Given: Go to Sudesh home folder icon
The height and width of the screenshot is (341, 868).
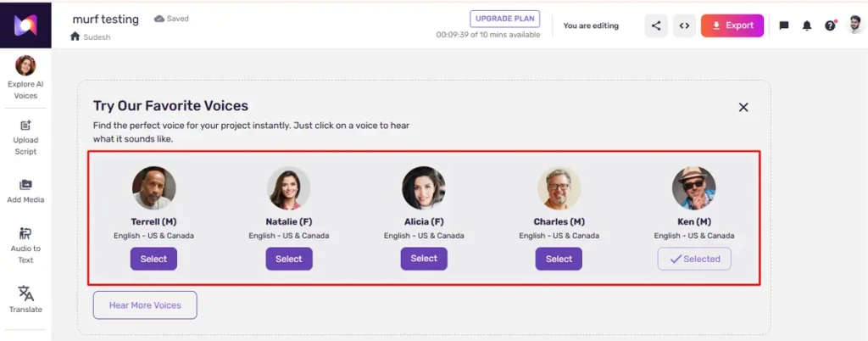Looking at the screenshot, I should coord(75,36).
